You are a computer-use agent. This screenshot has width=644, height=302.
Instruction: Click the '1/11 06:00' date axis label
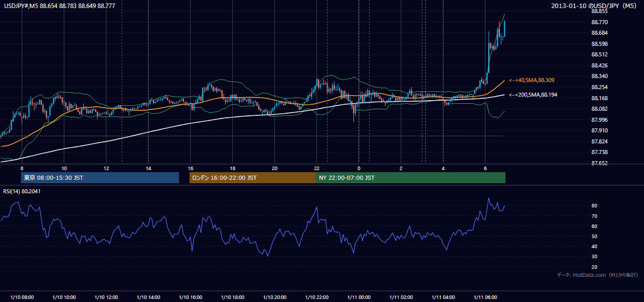point(485,297)
